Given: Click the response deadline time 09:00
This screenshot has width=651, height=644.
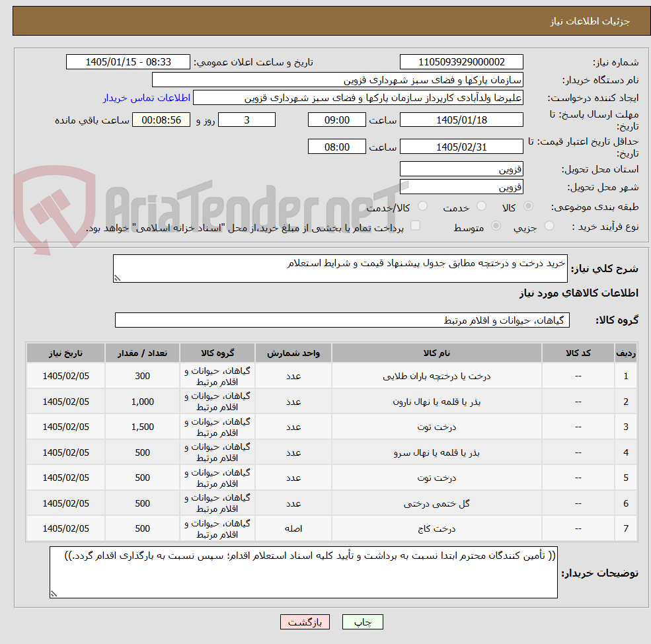Looking at the screenshot, I should [x=336, y=120].
